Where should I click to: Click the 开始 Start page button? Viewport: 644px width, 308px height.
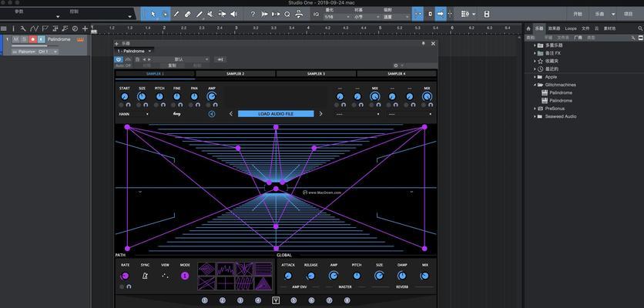click(578, 14)
